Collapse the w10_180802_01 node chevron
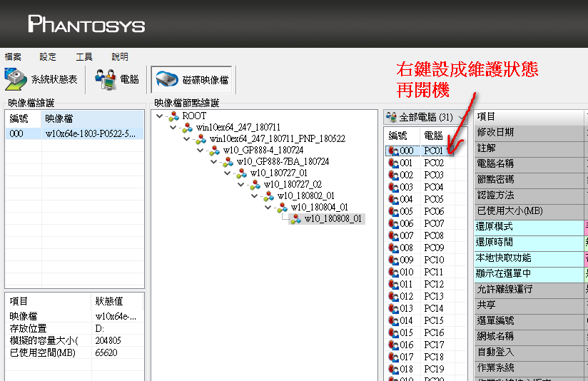Viewport: 588px width, 381px height. (254, 195)
